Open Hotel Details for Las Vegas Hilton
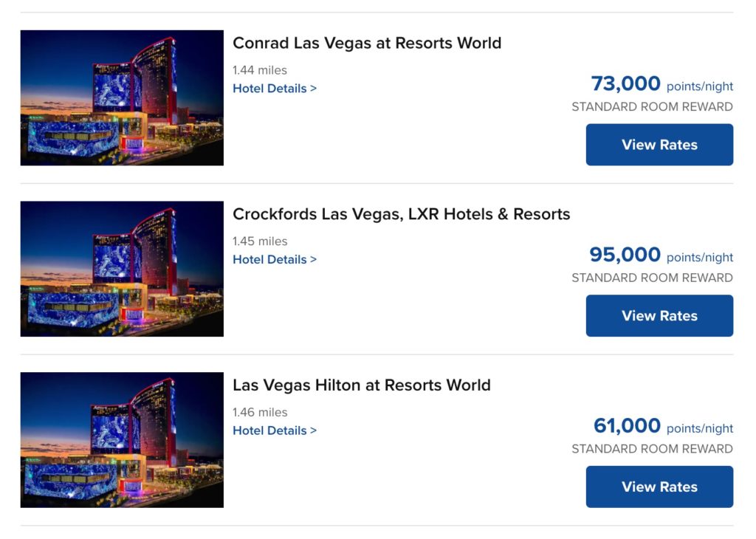 click(269, 430)
